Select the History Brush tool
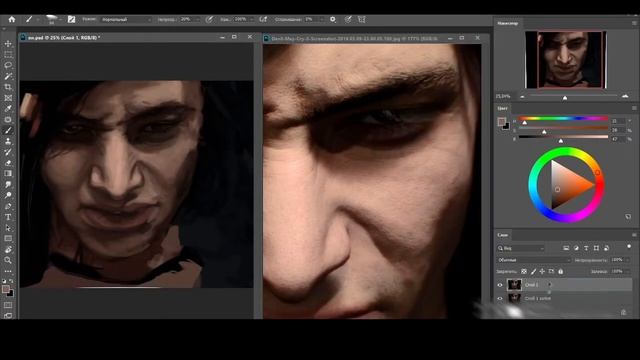Viewport: 640px width, 360px height. coord(8,152)
